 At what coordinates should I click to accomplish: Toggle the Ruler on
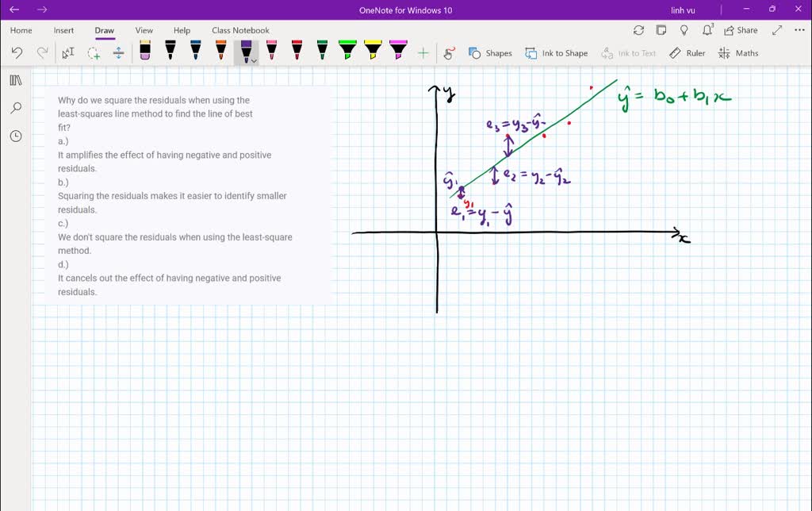point(688,52)
